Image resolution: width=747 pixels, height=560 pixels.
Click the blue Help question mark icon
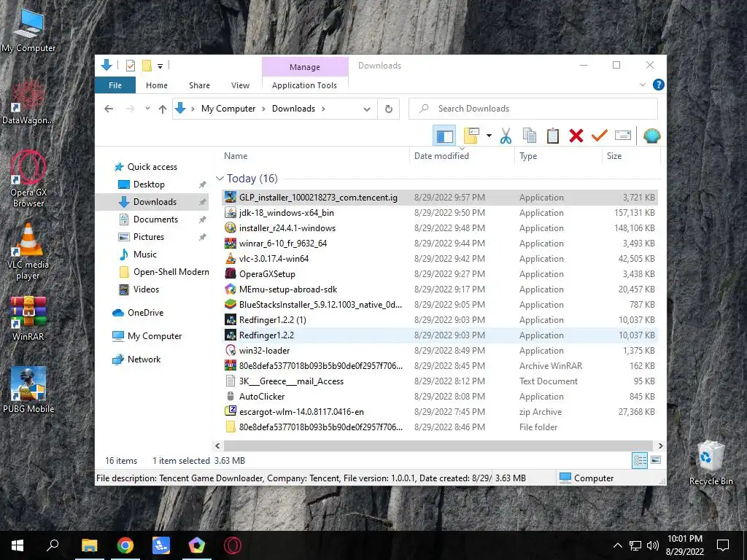[659, 85]
